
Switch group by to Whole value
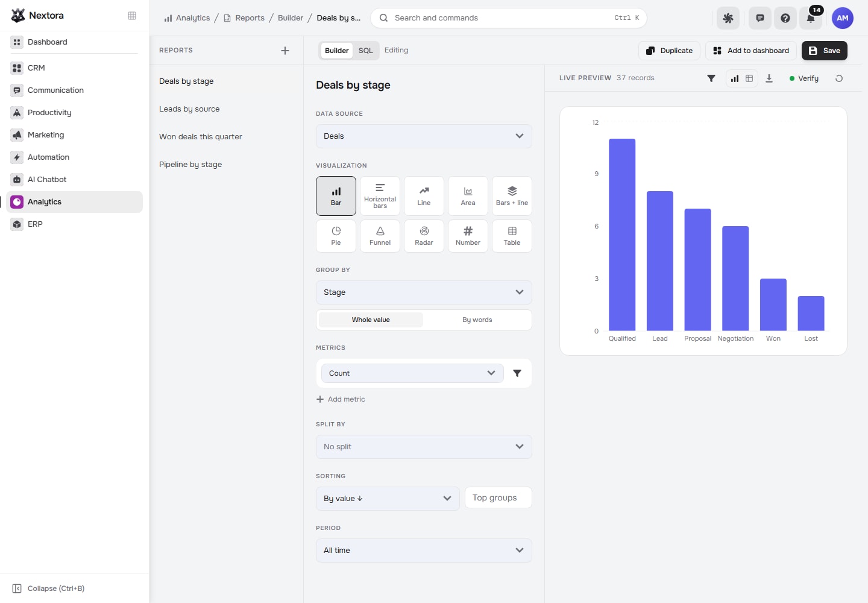pyautogui.click(x=371, y=320)
